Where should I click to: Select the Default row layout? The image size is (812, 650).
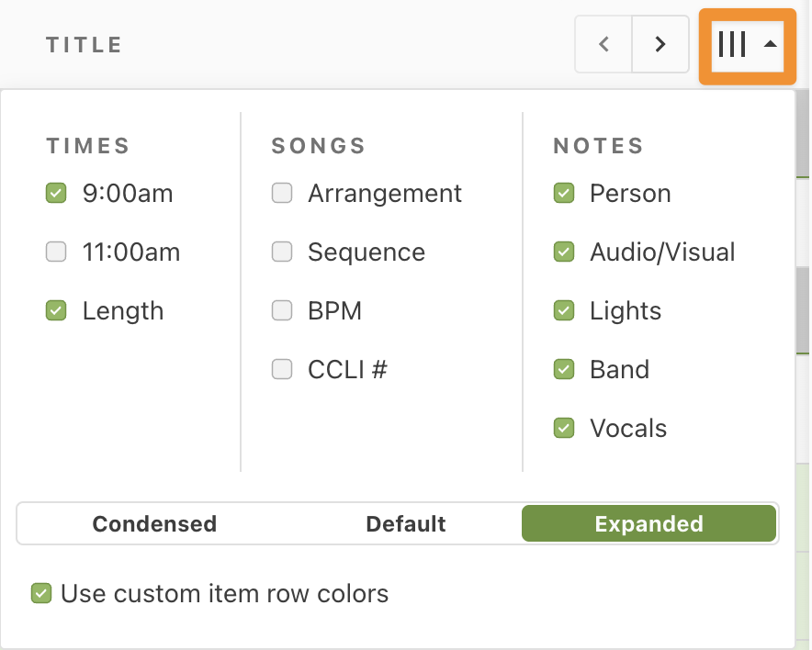pyautogui.click(x=405, y=523)
